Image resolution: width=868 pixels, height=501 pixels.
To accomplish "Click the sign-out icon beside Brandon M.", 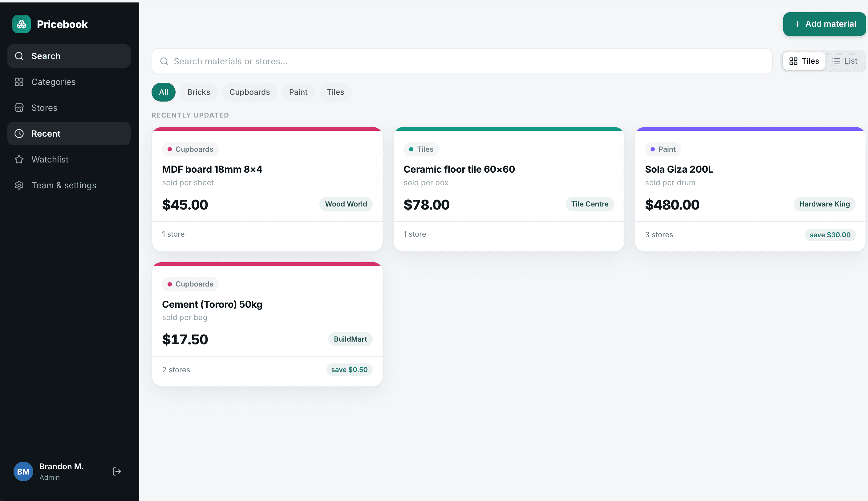I will coord(117,471).
